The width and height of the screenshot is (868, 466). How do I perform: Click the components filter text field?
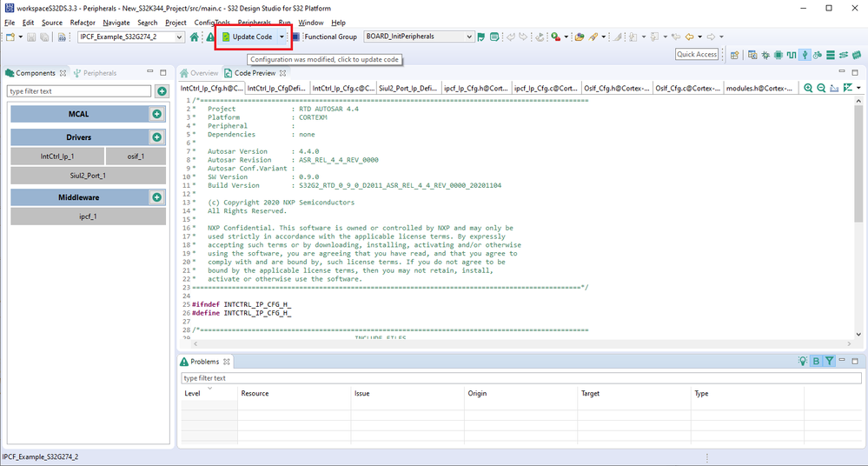point(79,91)
